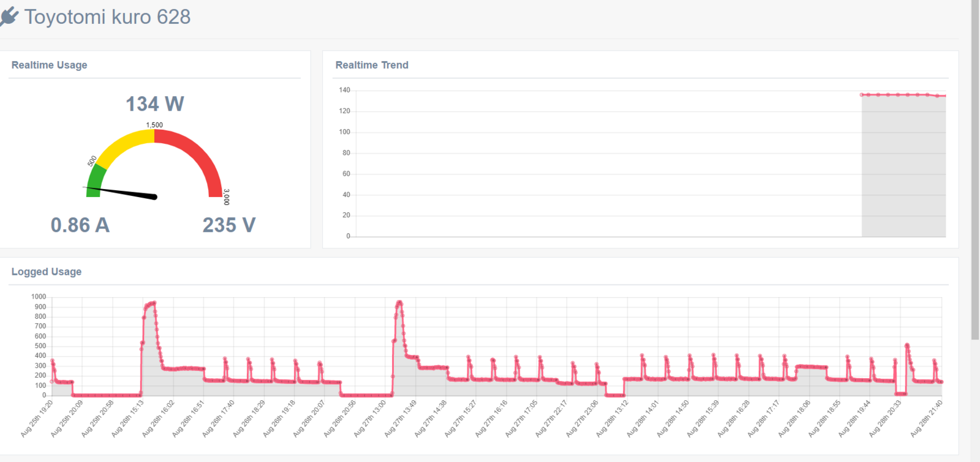Click the Toyotomi kuro 628 page title
This screenshot has height=462, width=980.
pyautogui.click(x=108, y=17)
